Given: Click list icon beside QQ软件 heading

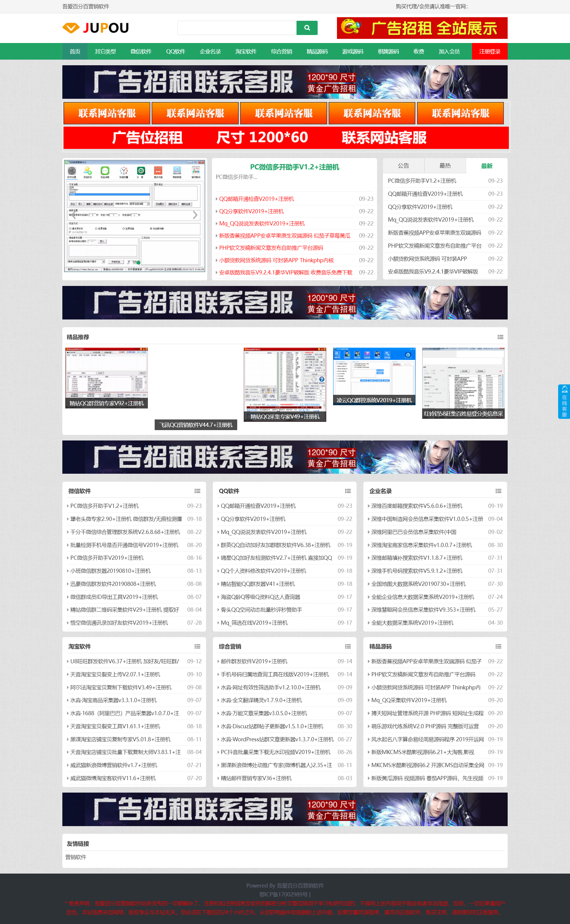Looking at the screenshot, I should tap(348, 491).
